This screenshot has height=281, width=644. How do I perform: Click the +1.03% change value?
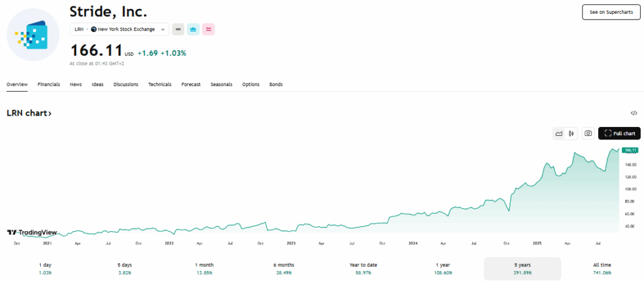pos(174,53)
